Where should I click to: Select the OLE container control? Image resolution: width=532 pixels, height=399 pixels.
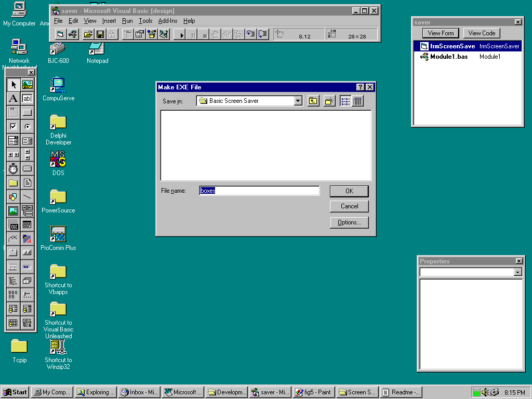click(14, 224)
